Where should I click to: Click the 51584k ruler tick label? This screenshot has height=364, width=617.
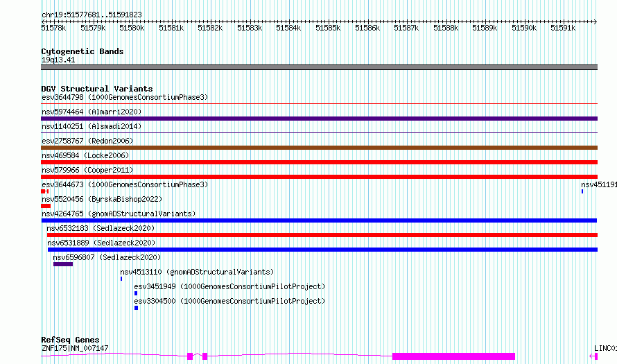[288, 28]
